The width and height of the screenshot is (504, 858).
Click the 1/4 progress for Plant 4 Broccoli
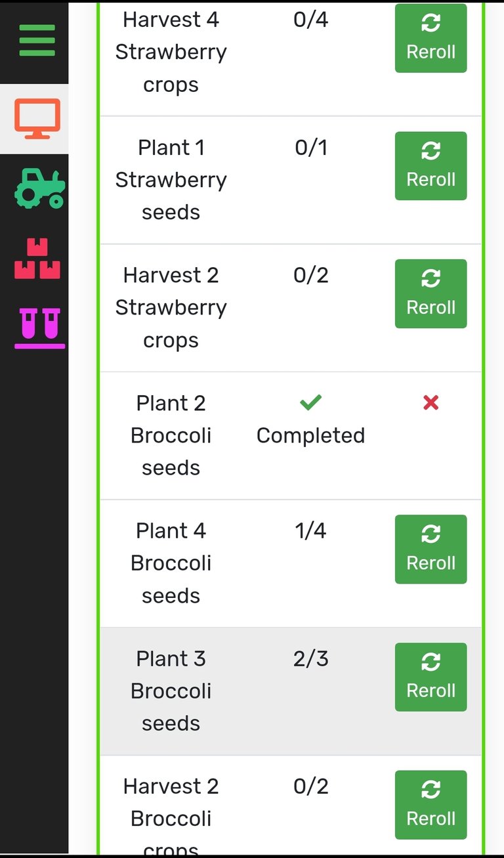(x=311, y=530)
